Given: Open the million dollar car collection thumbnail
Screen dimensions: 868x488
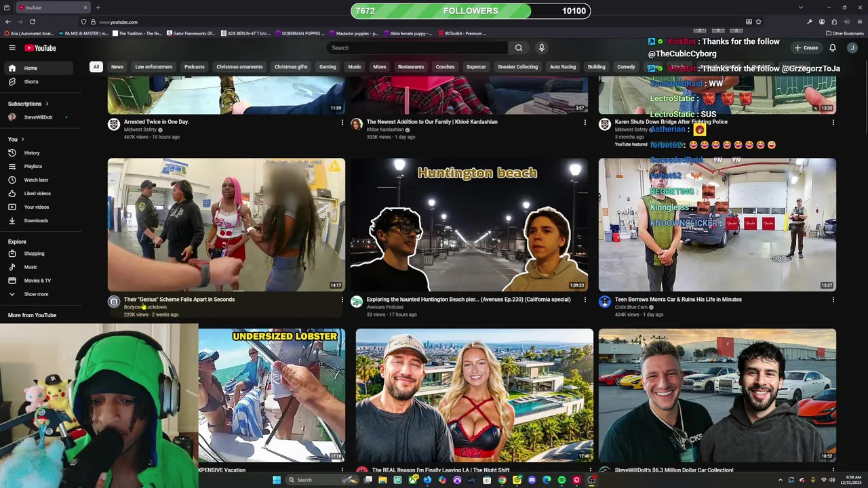Looking at the screenshot, I should tap(717, 395).
